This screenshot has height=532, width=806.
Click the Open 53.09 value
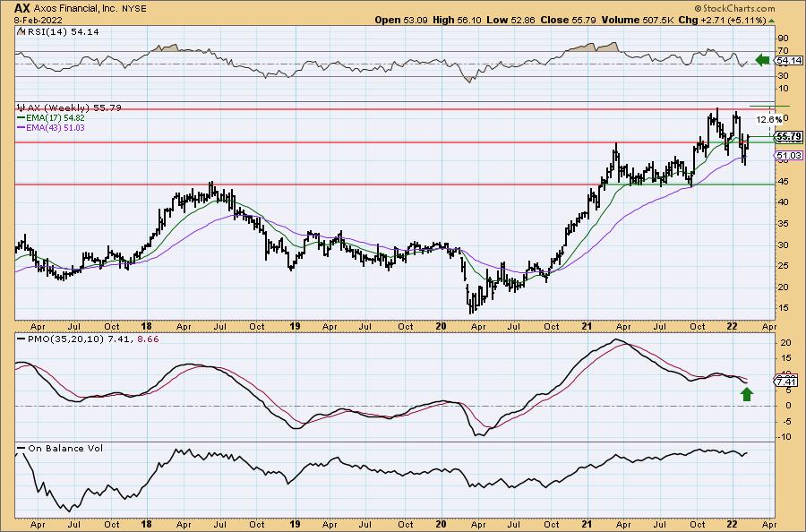401,20
